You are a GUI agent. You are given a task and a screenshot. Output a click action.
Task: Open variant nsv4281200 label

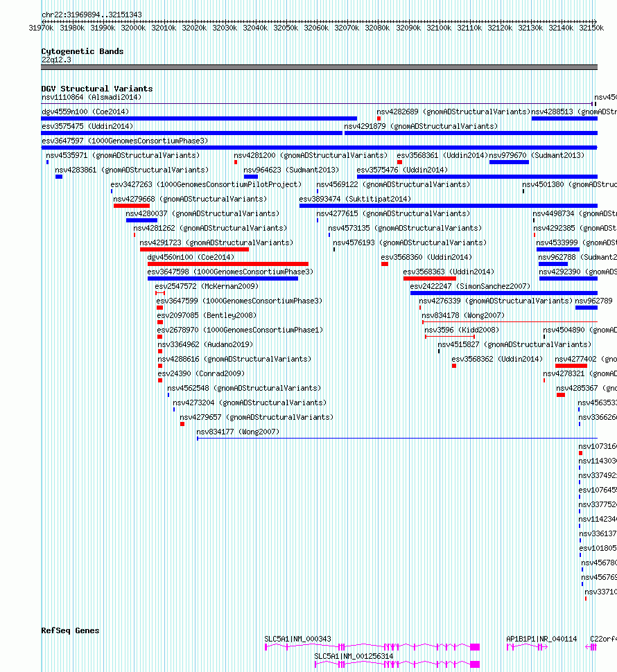coord(311,156)
